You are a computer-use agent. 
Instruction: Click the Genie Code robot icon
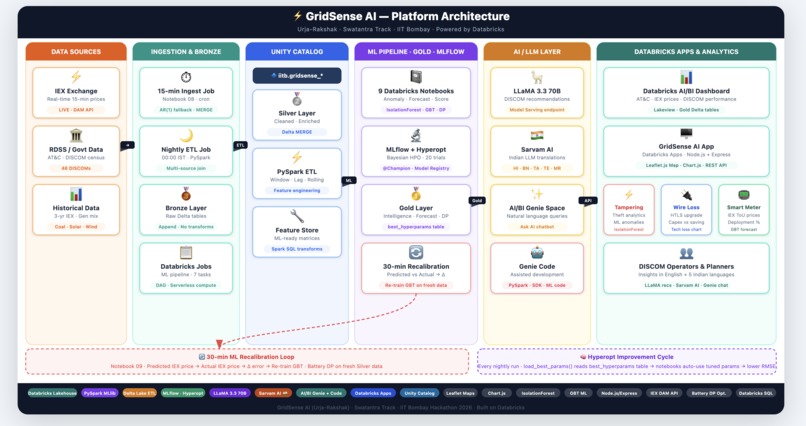click(537, 253)
